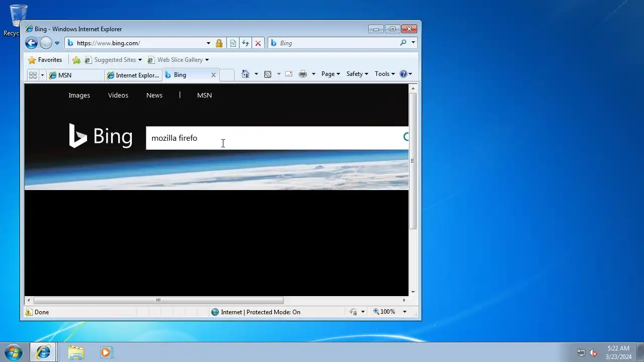Toggle the Compatibility View button

233,43
